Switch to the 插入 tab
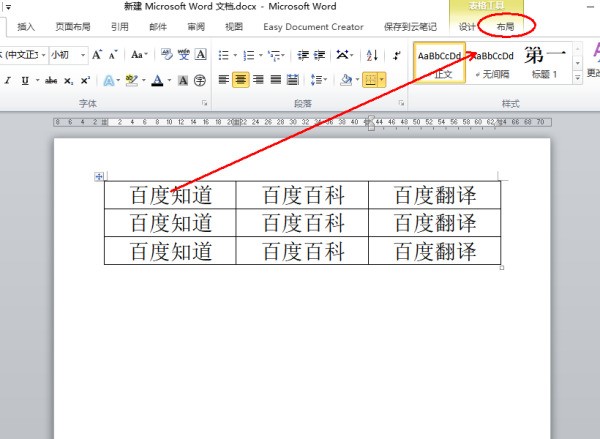The image size is (600, 439). pyautogui.click(x=26, y=27)
